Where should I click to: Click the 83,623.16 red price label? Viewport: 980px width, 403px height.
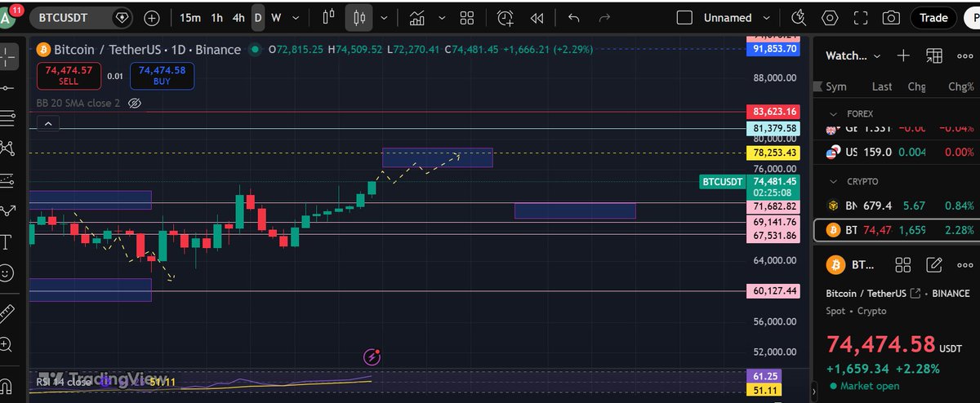773,112
